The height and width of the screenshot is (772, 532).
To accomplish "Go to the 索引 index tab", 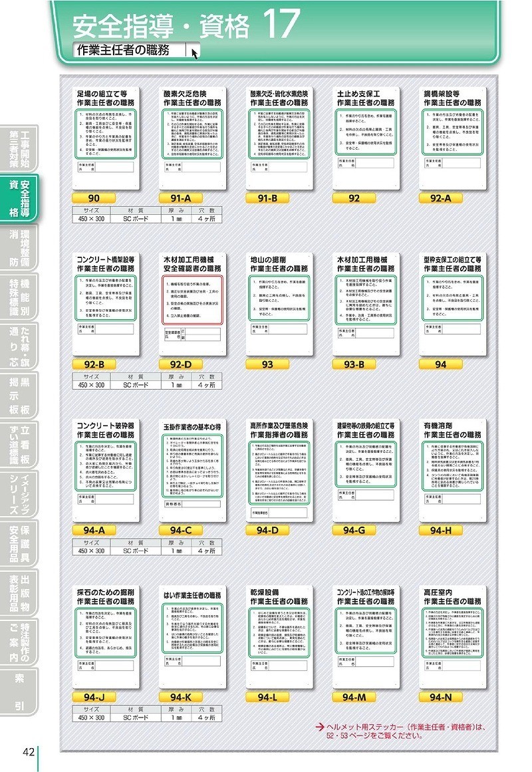I will tap(19, 692).
